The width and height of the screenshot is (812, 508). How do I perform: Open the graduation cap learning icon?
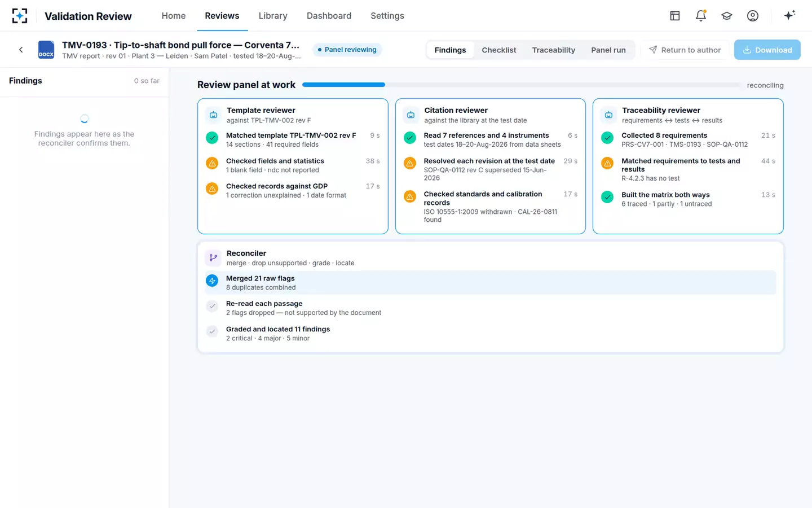(x=727, y=16)
